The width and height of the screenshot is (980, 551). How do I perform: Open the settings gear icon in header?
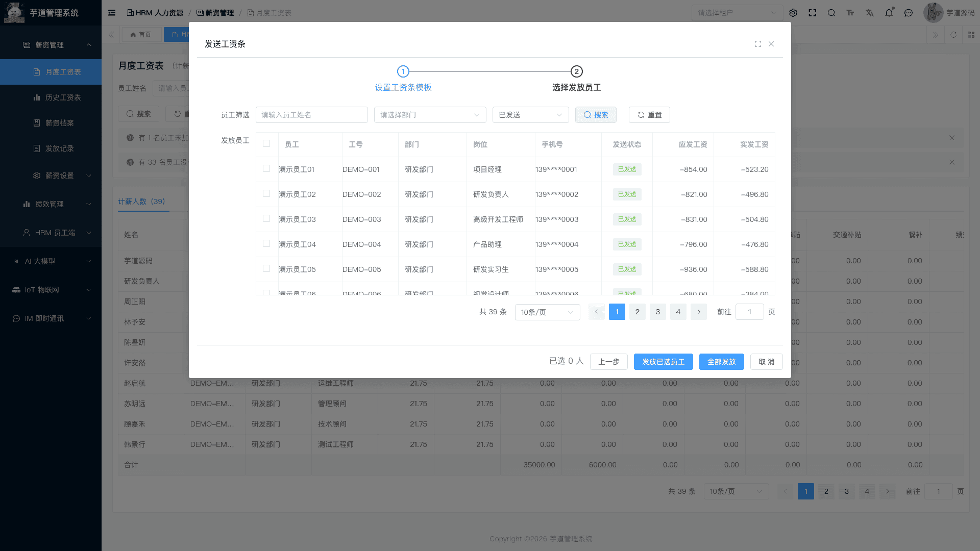tap(793, 13)
